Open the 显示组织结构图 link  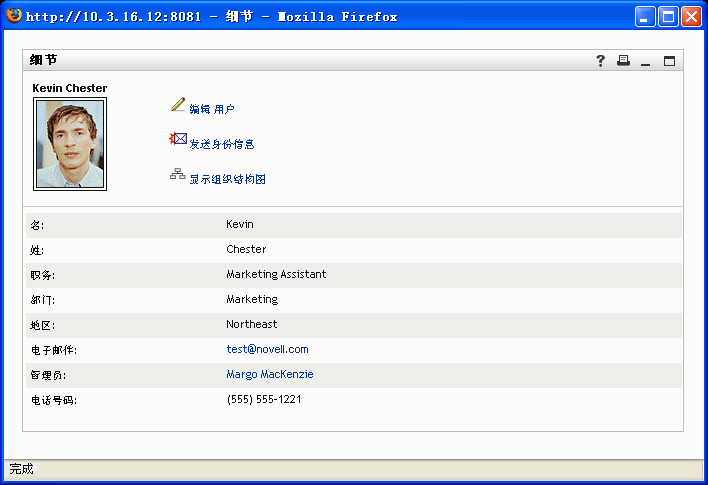pos(227,179)
